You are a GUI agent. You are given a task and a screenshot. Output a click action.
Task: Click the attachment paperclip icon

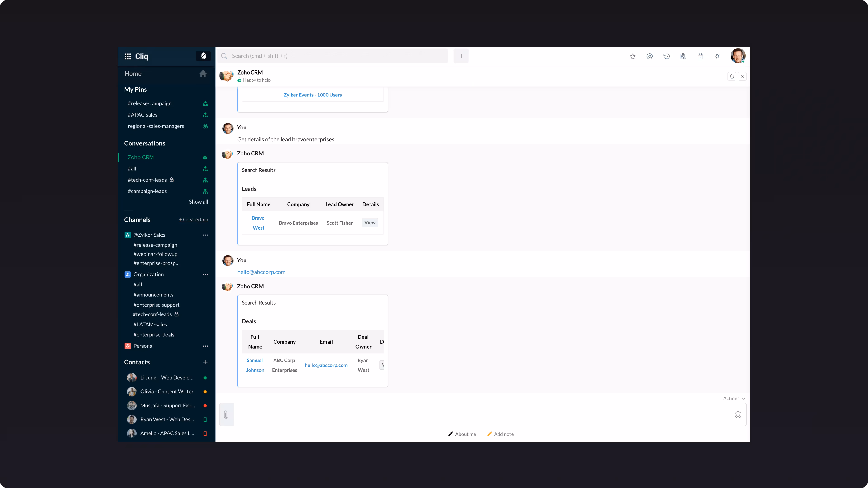point(226,415)
